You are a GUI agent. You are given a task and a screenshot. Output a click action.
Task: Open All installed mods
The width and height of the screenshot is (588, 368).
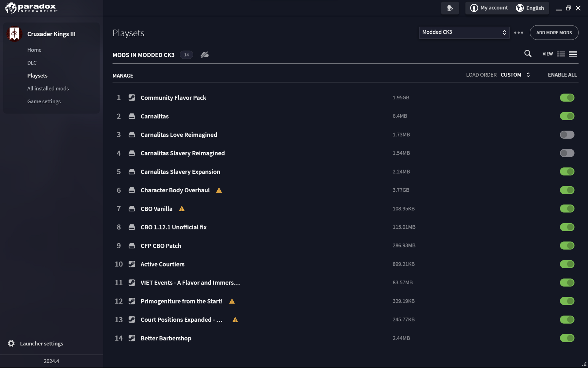click(48, 89)
